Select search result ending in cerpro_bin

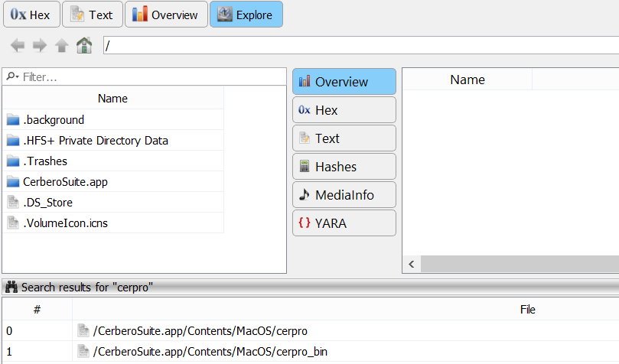210,351
